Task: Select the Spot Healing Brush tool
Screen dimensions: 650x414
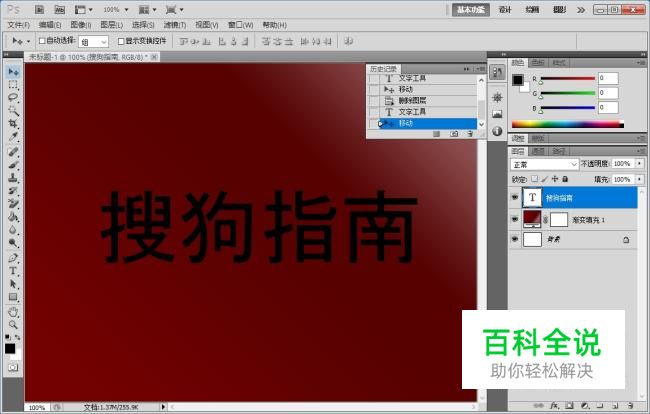Action: pyautogui.click(x=13, y=152)
